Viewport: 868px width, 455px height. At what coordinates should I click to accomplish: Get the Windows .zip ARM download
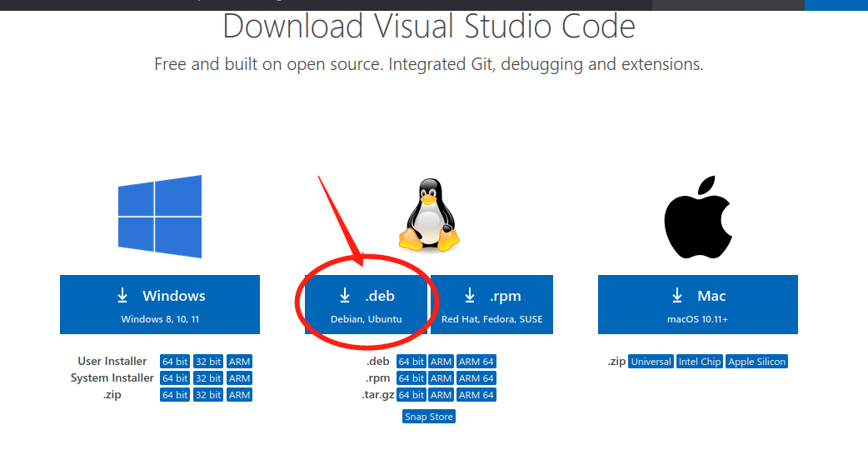click(239, 395)
